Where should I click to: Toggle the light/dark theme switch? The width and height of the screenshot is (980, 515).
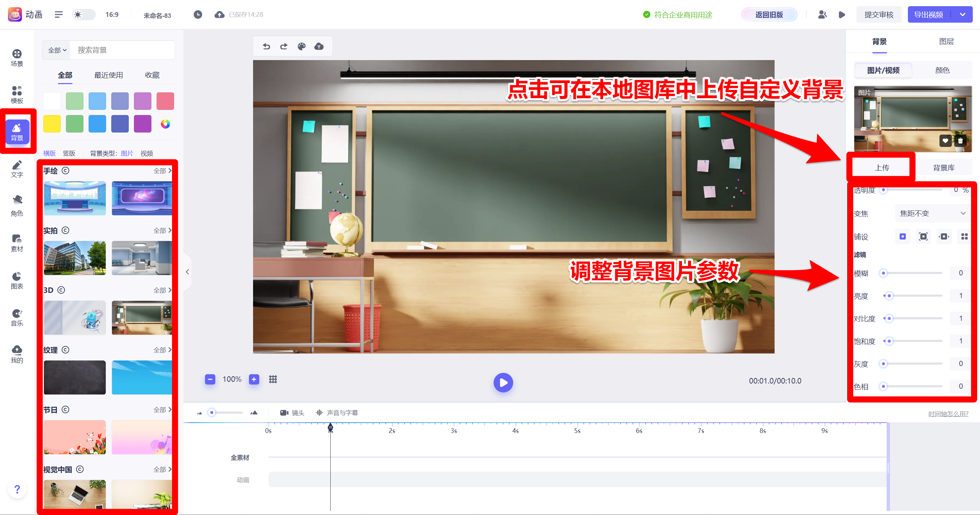click(x=84, y=14)
